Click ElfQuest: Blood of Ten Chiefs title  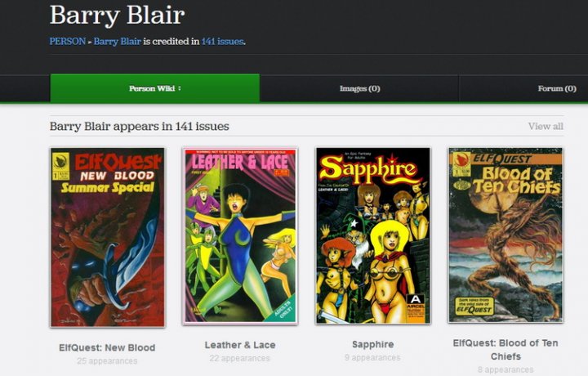(x=506, y=350)
